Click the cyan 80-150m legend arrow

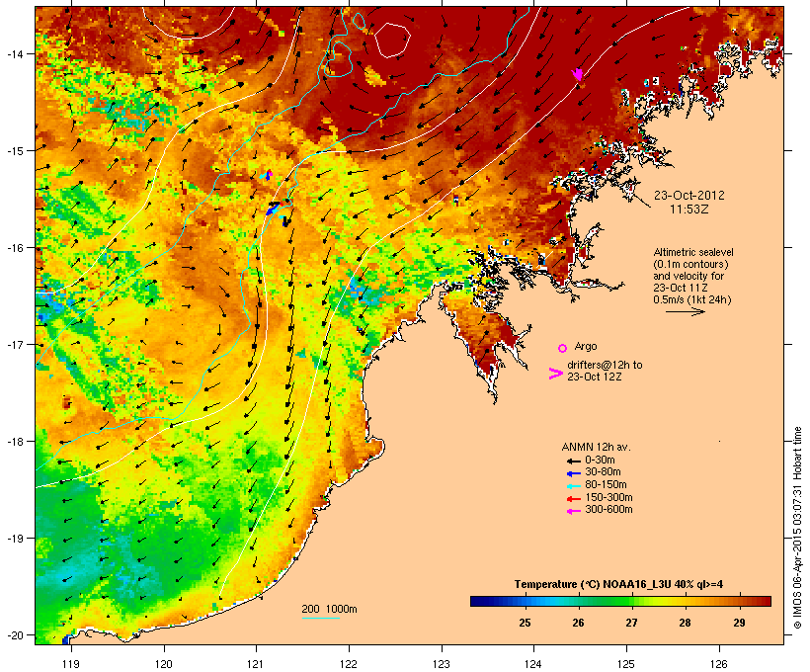tap(573, 486)
